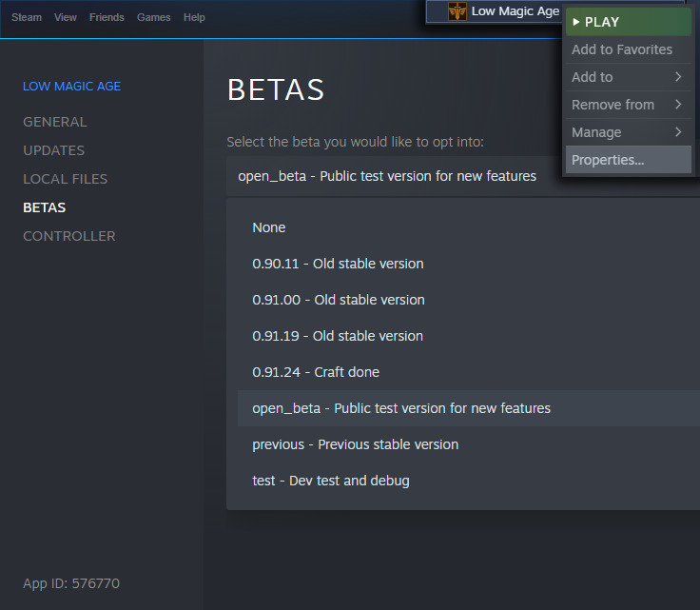
Task: Go to the Updates tab
Action: (x=54, y=150)
